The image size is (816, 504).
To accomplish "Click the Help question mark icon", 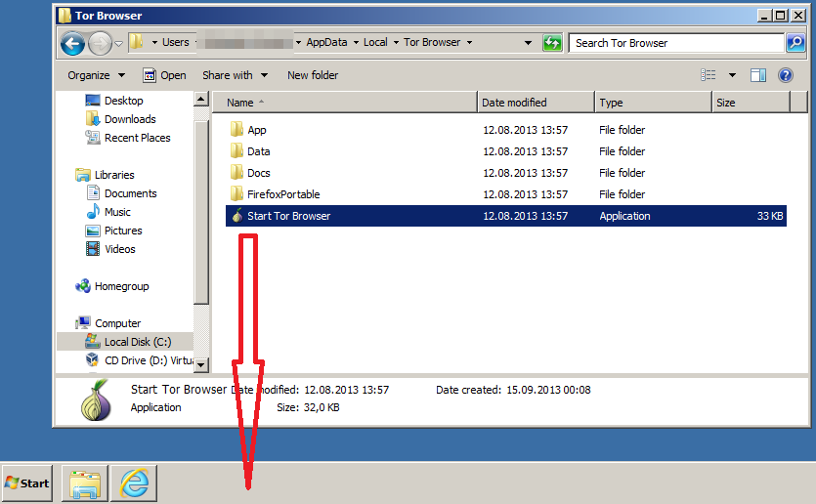I will pyautogui.click(x=785, y=75).
